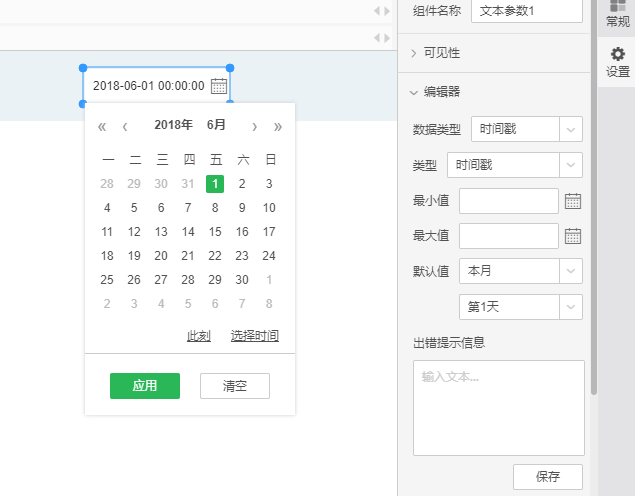
Task: Click the calendar icon in date input
Action: (219, 86)
